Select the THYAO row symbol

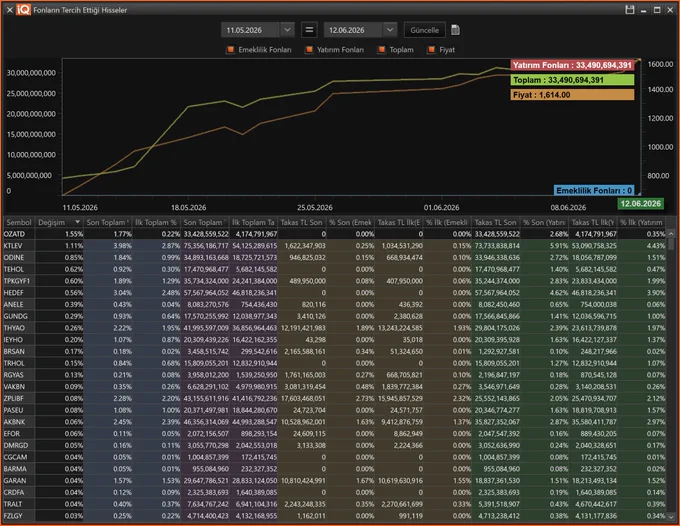point(14,328)
